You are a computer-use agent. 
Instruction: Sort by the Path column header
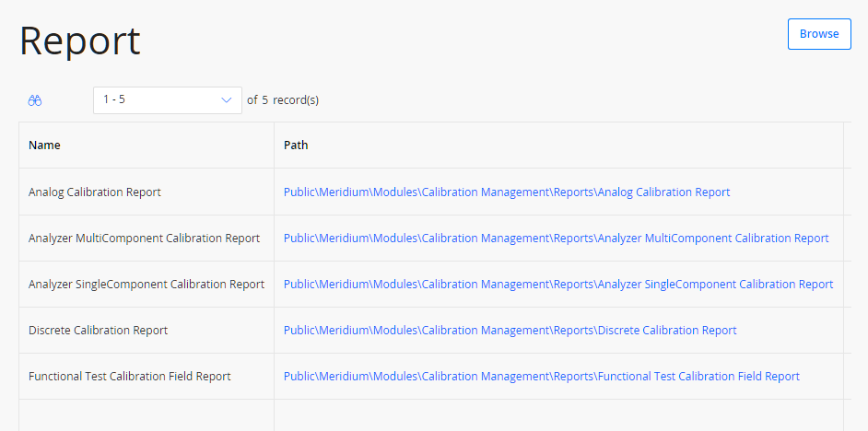click(296, 145)
